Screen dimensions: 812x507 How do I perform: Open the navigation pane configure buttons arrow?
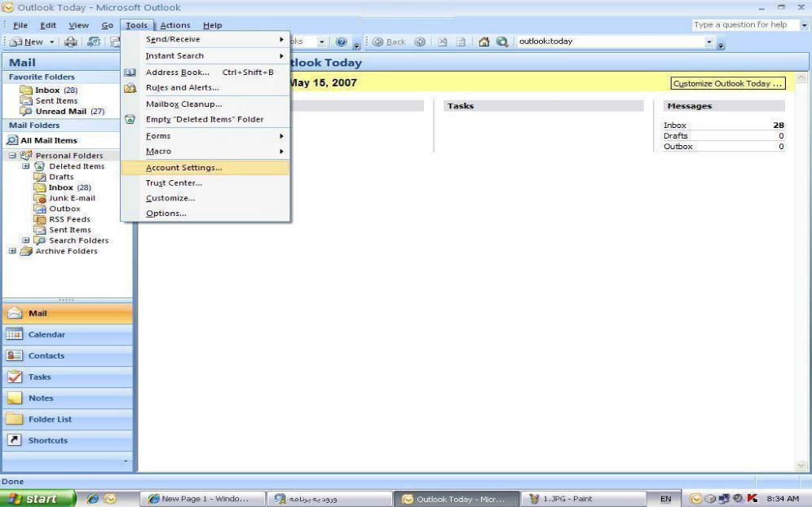126,461
